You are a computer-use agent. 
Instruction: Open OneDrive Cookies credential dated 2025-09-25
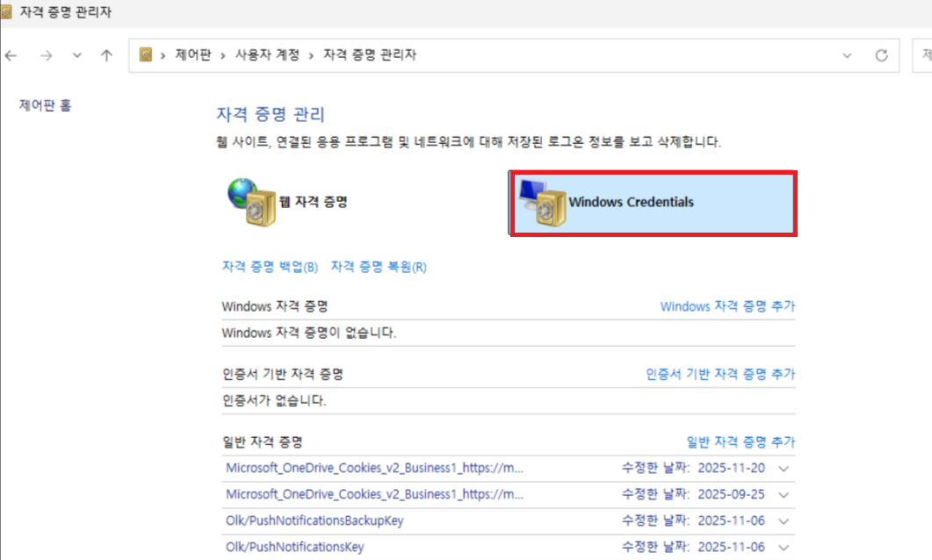374,494
